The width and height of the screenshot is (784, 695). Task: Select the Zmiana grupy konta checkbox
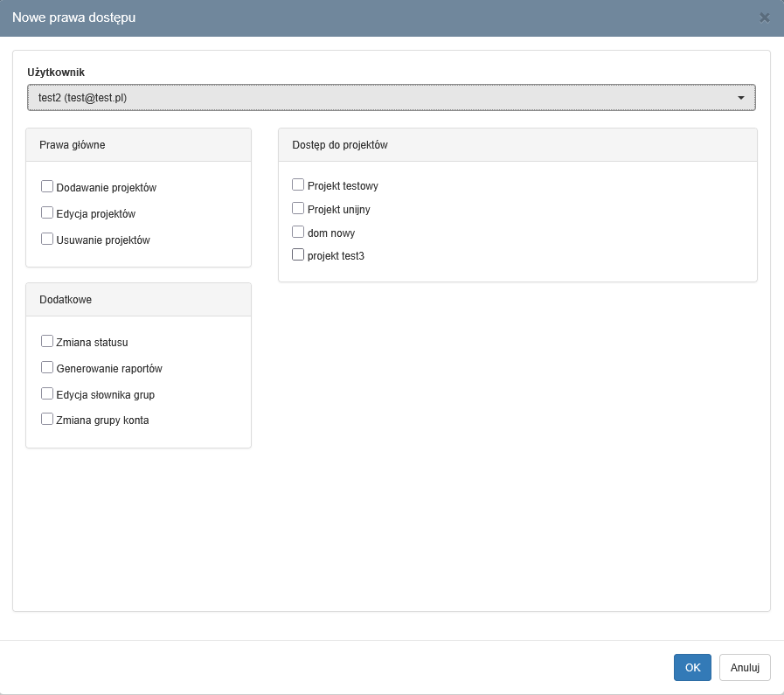pos(47,420)
